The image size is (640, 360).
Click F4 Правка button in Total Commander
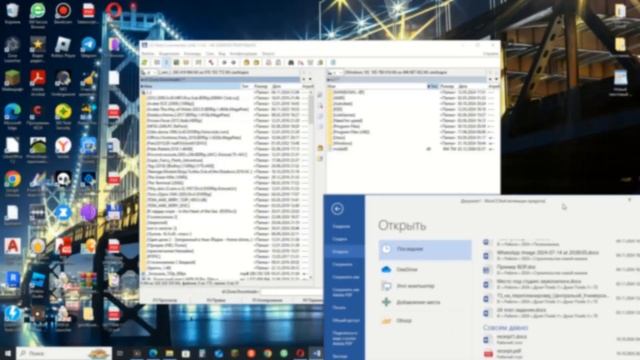click(x=216, y=300)
